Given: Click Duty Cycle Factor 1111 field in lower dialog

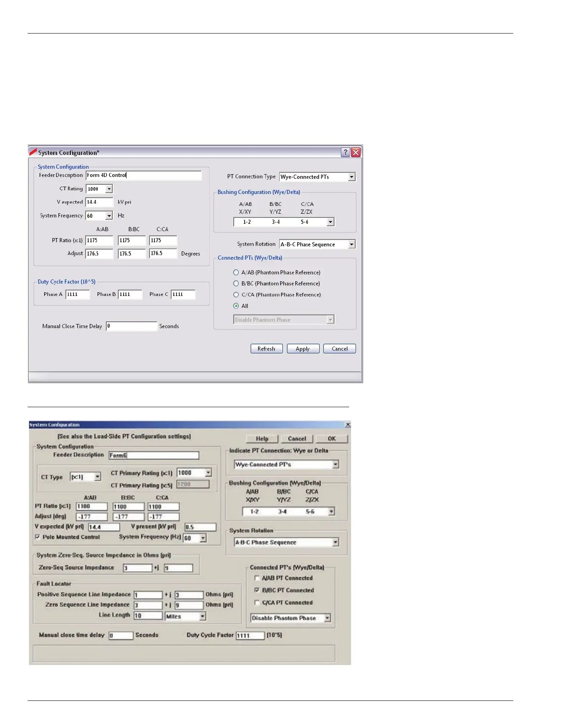Looking at the screenshot, I should tap(250, 636).
